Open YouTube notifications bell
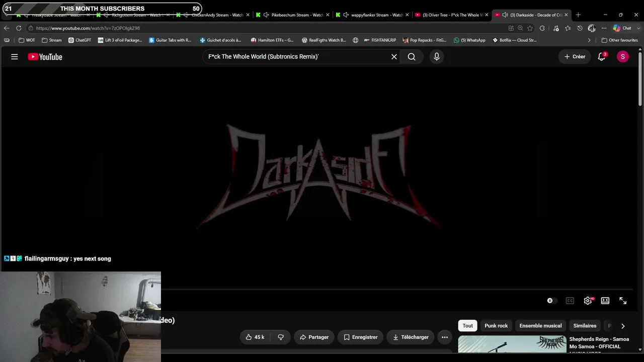The height and width of the screenshot is (362, 644). pos(602,57)
